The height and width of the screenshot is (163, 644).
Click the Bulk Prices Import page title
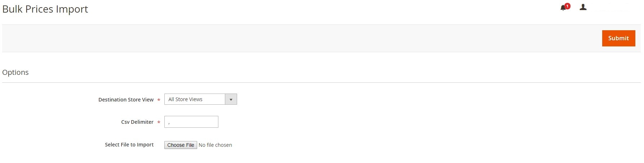coord(45,9)
